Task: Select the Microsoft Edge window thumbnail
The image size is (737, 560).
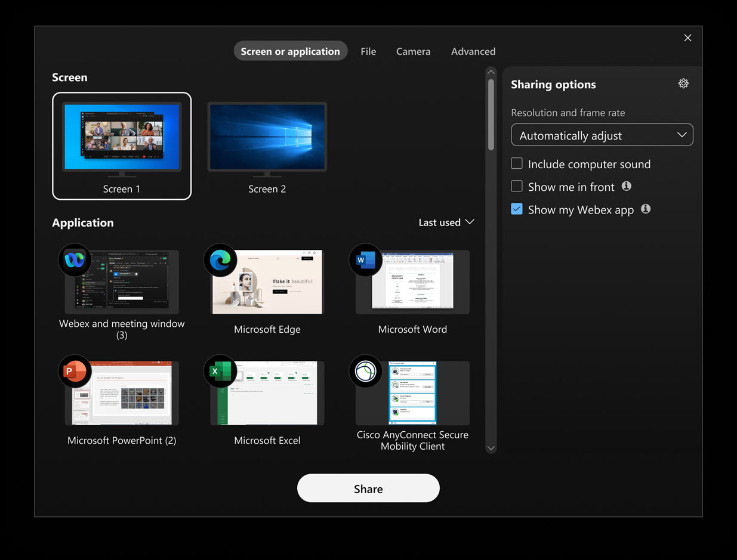Action: (x=267, y=282)
